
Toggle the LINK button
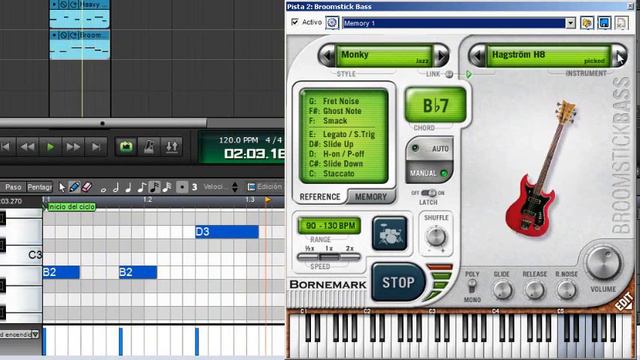click(x=449, y=74)
